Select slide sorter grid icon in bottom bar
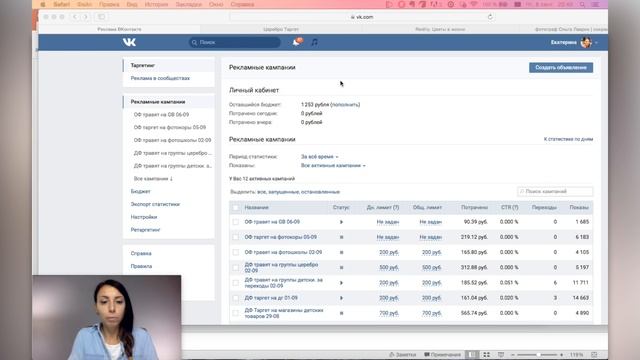This screenshot has height=360, width=640. point(487,355)
